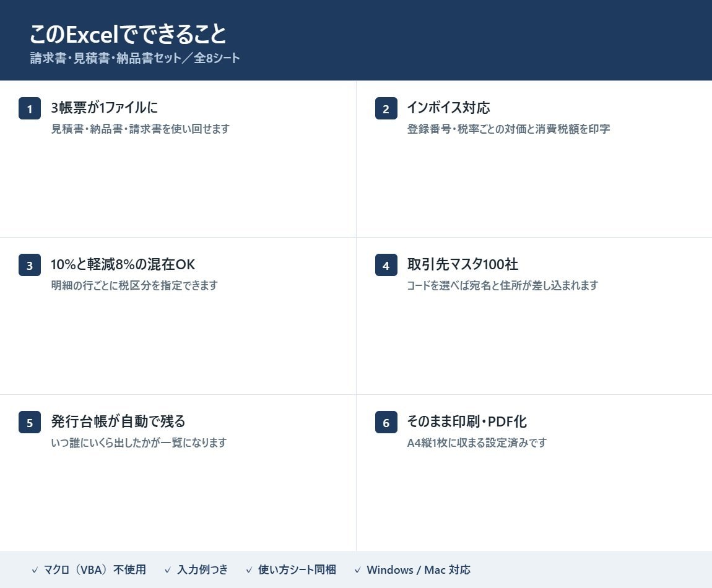The image size is (712, 588).
Task: Click checkmark beside 入力例つき
Action: (168, 570)
